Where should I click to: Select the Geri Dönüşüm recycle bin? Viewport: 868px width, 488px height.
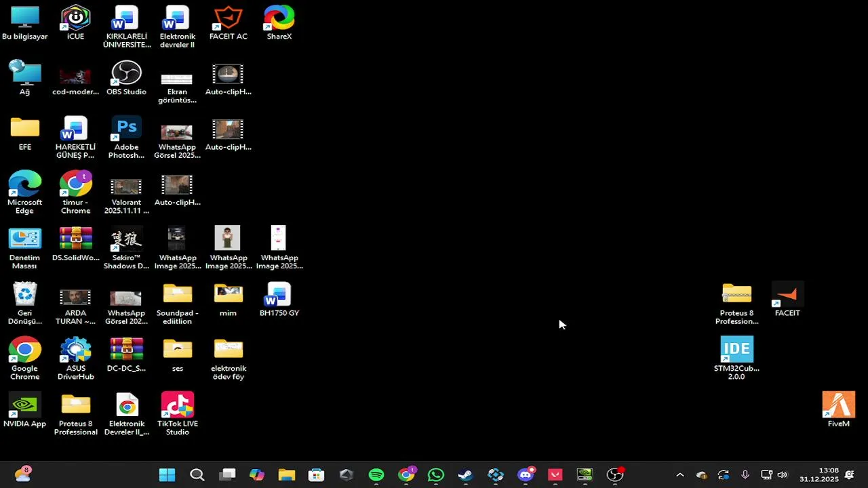[25, 304]
